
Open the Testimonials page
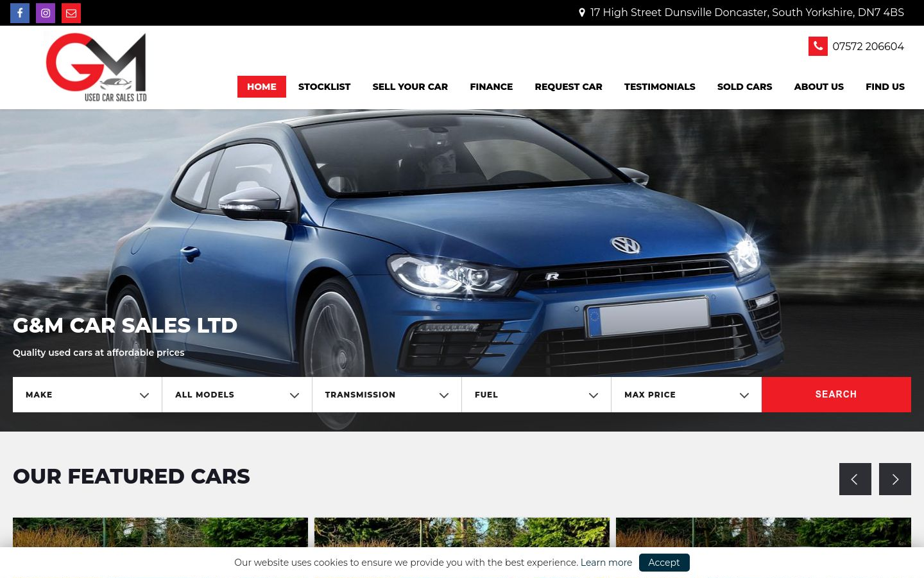pos(660,87)
